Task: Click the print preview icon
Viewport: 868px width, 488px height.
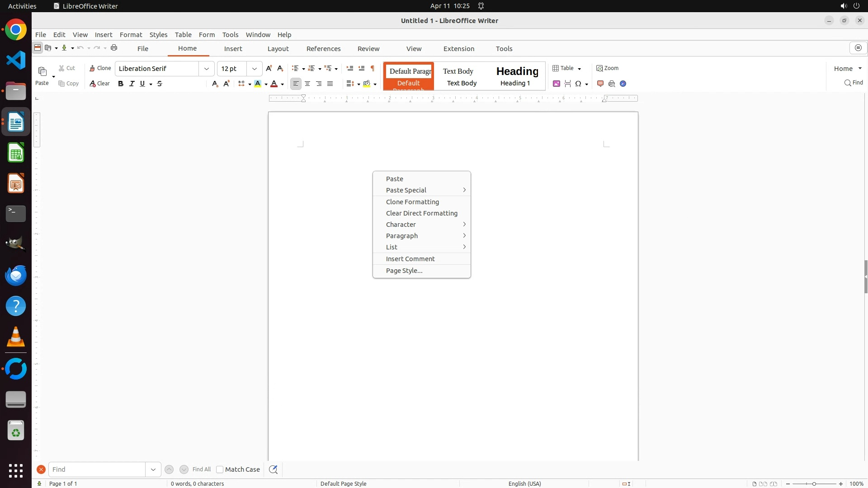Action: [x=612, y=84]
